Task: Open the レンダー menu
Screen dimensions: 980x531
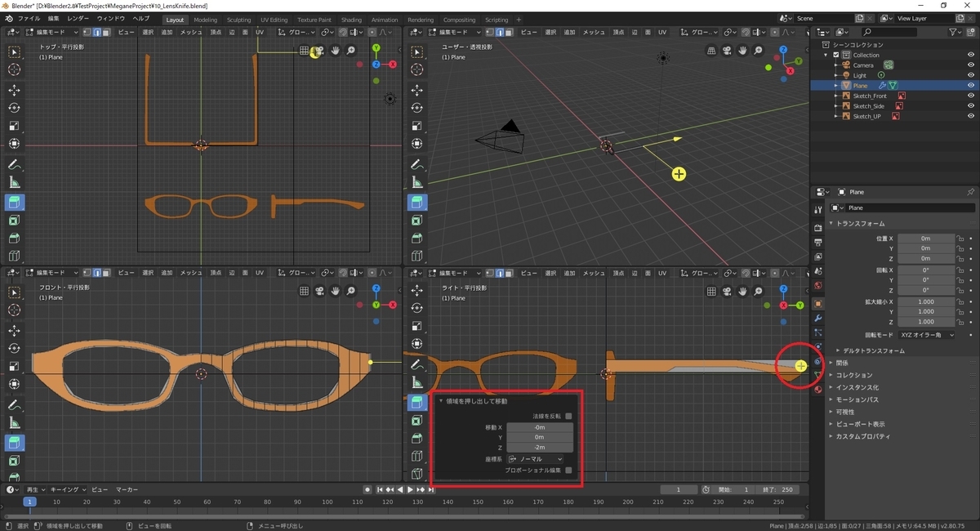Action: (x=78, y=18)
